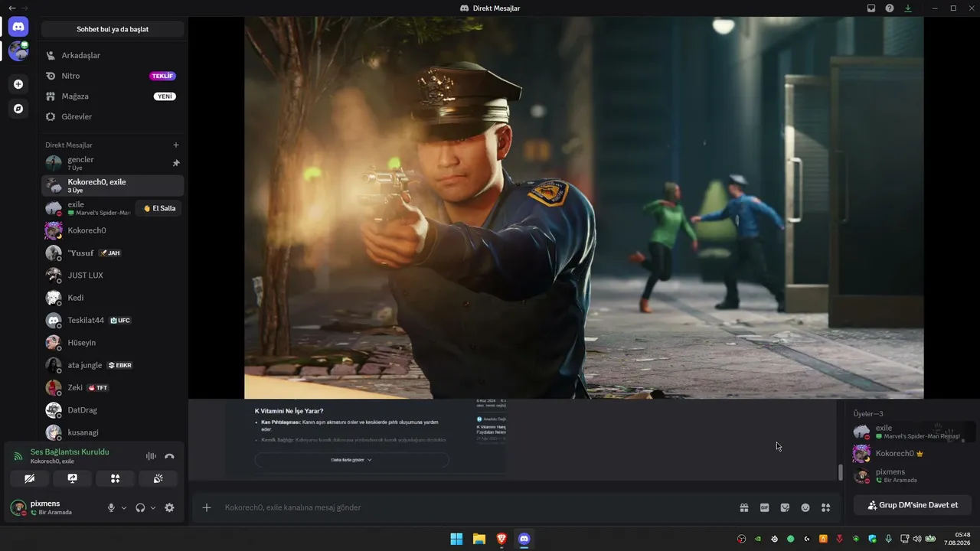Open the volume icon in system tray
This screenshot has height=551, width=980.
pos(917,539)
